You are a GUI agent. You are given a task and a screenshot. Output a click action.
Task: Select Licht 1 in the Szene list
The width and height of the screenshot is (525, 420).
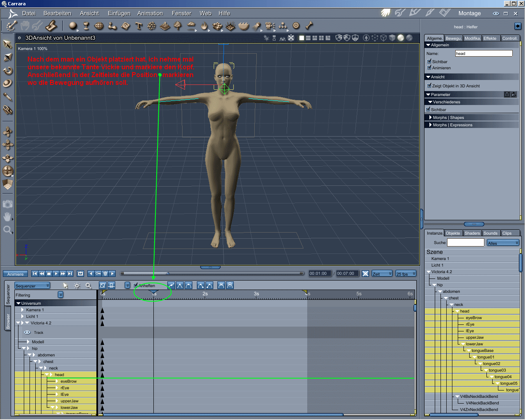point(437,265)
